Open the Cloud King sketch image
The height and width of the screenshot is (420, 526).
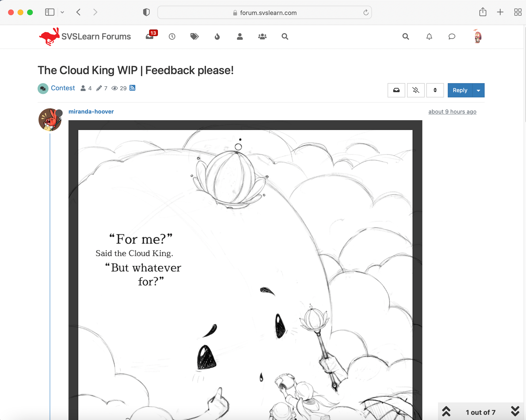(245, 270)
